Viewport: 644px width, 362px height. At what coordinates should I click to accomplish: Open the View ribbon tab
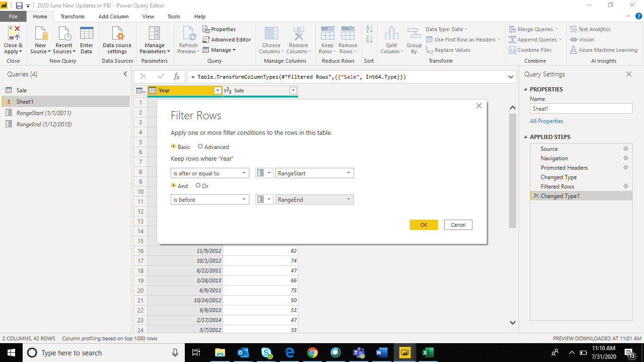pos(149,16)
